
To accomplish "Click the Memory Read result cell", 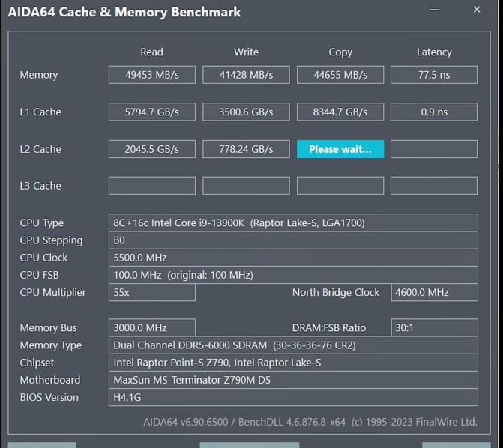I will [152, 75].
